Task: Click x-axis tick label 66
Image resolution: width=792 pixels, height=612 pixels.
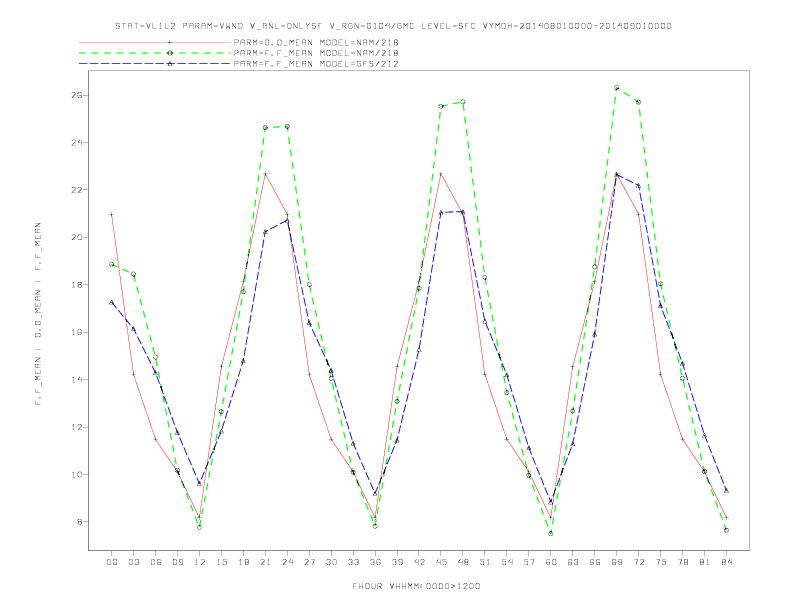Action: [x=595, y=562]
